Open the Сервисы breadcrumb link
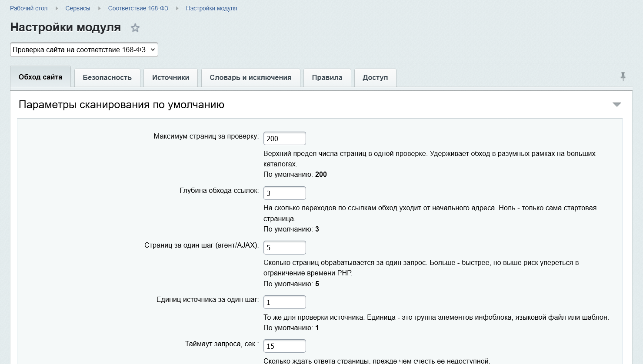 (x=78, y=8)
